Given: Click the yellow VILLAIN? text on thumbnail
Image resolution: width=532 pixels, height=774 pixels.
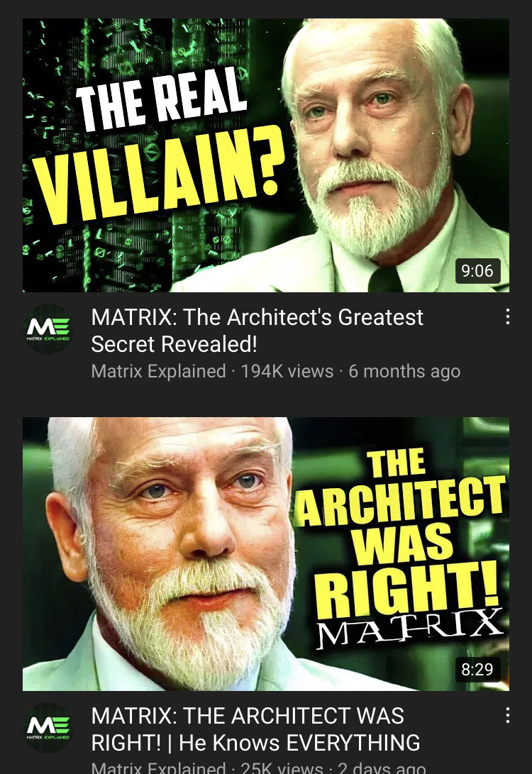Looking at the screenshot, I should 163,174.
